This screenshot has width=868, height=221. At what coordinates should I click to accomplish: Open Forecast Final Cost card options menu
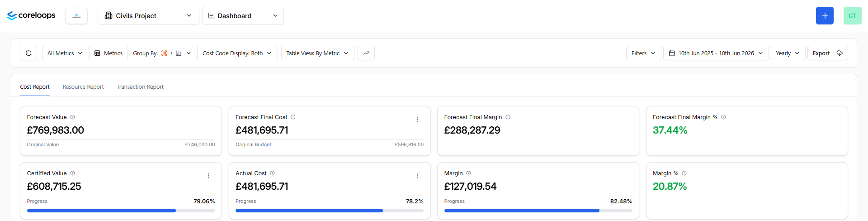tap(417, 120)
